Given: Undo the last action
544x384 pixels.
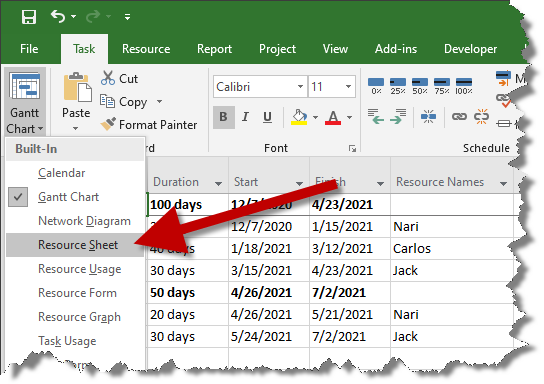Looking at the screenshot, I should pyautogui.click(x=58, y=16).
